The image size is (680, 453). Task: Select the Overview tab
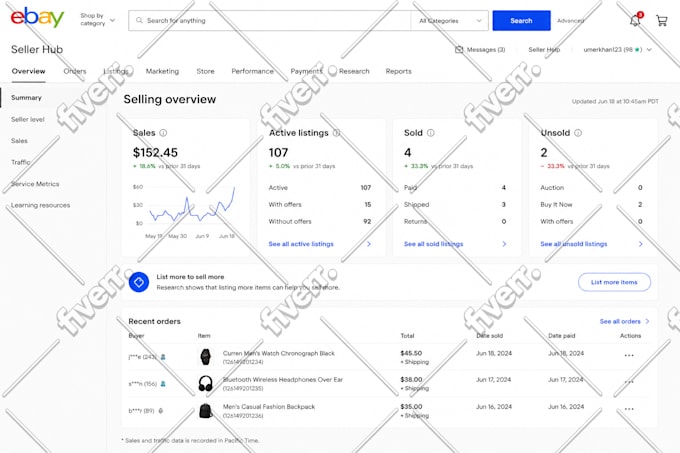click(x=29, y=71)
